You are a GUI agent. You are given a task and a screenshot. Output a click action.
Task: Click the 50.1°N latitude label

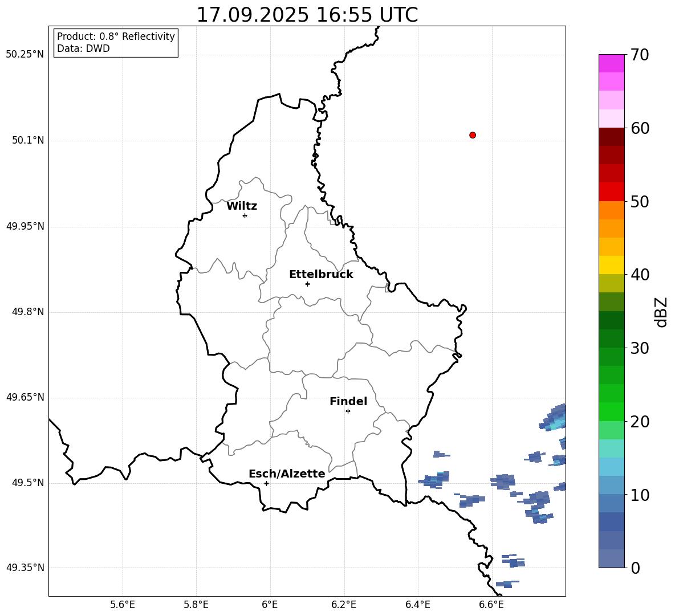(x=28, y=140)
